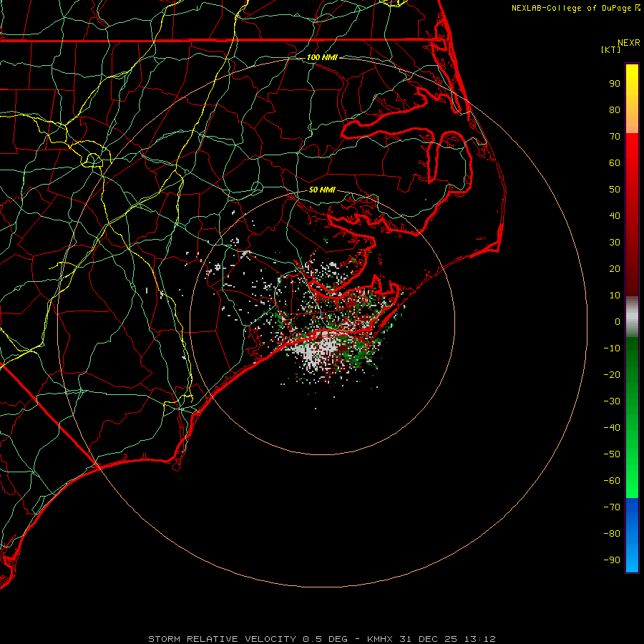644x644 pixels.
Task: Select the -30 knots scale value
Action: click(x=612, y=401)
